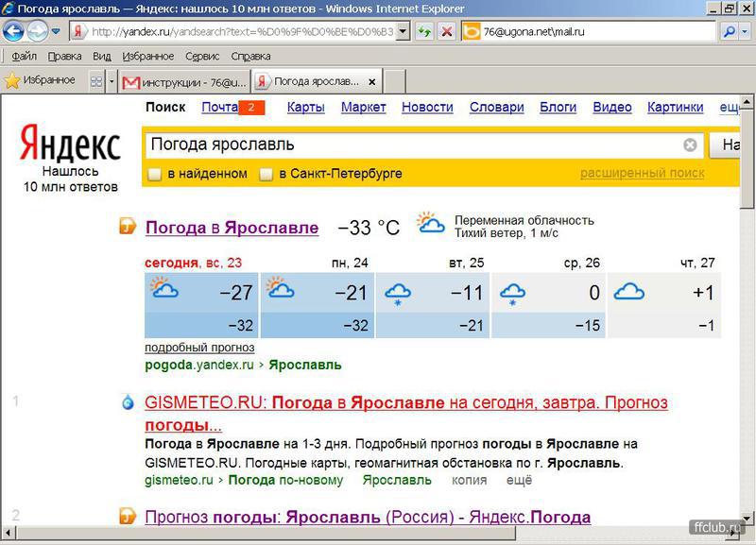
Task: Click orange icon beside Прогноз погоды result
Action: coord(128,516)
